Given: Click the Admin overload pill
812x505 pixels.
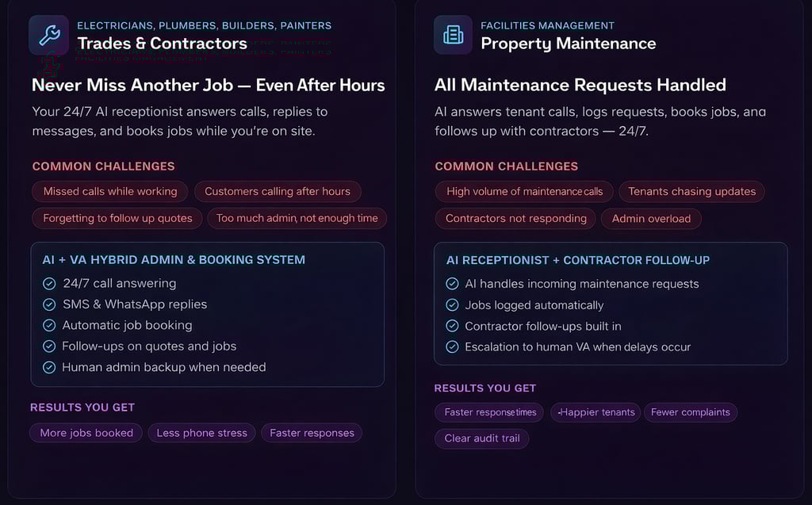Looking at the screenshot, I should (651, 219).
